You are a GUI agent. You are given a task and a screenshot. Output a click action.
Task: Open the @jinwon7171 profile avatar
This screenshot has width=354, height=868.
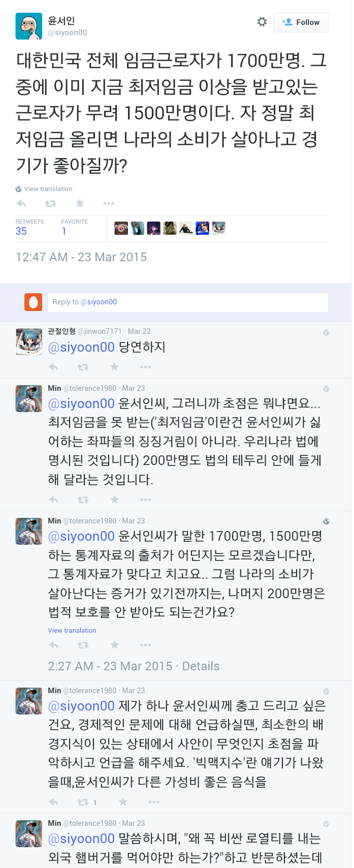29,342
